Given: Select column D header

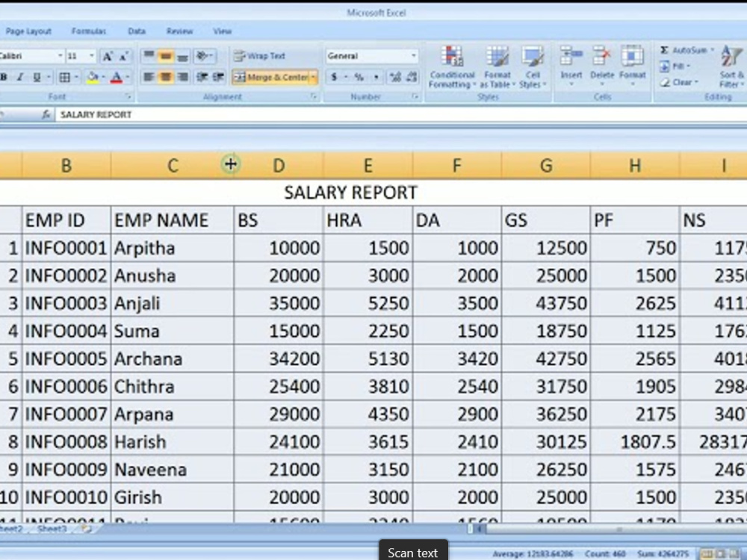Looking at the screenshot, I should point(279,165).
